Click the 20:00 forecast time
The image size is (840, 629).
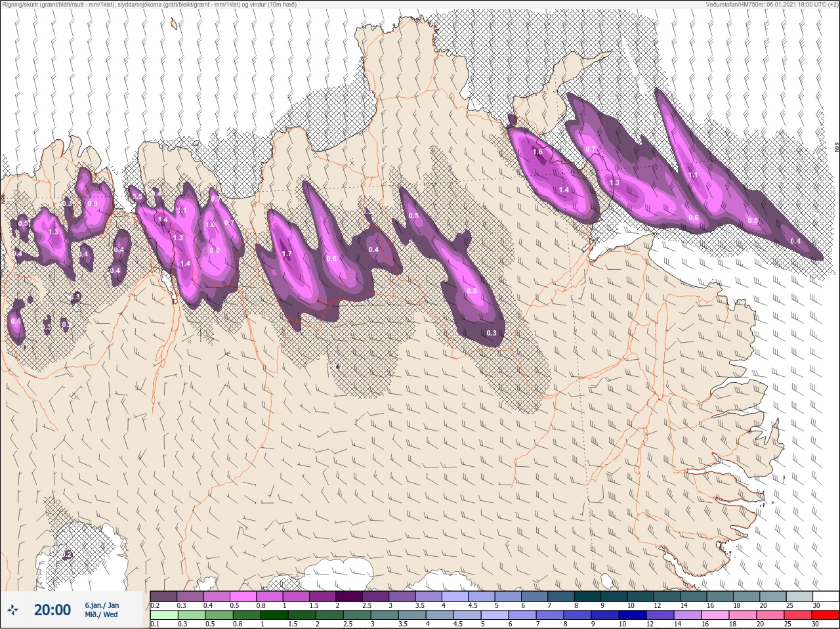52,610
